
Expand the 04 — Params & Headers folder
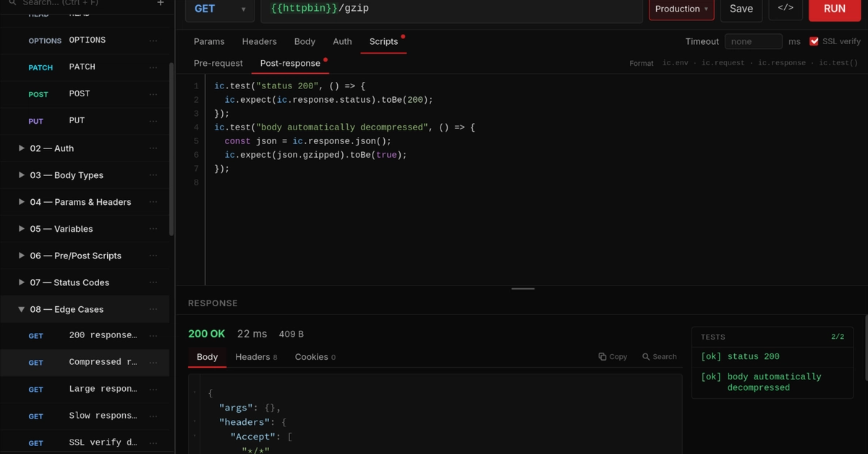(x=22, y=202)
